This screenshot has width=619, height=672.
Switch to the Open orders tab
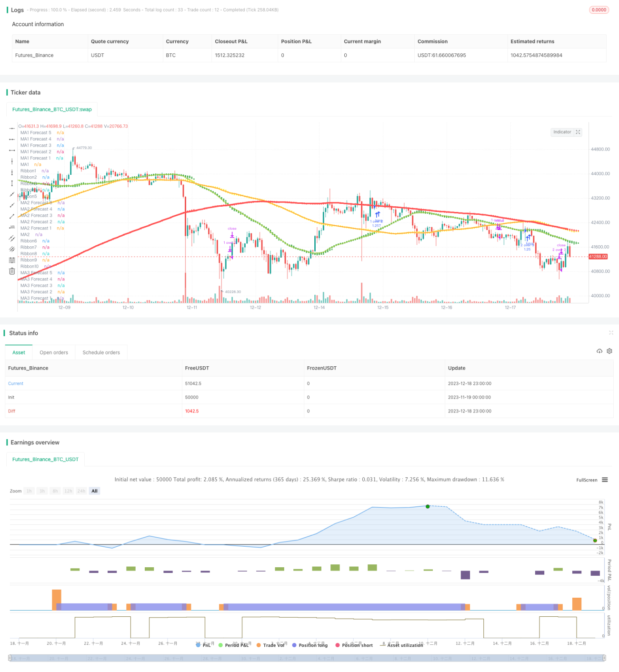tap(54, 352)
